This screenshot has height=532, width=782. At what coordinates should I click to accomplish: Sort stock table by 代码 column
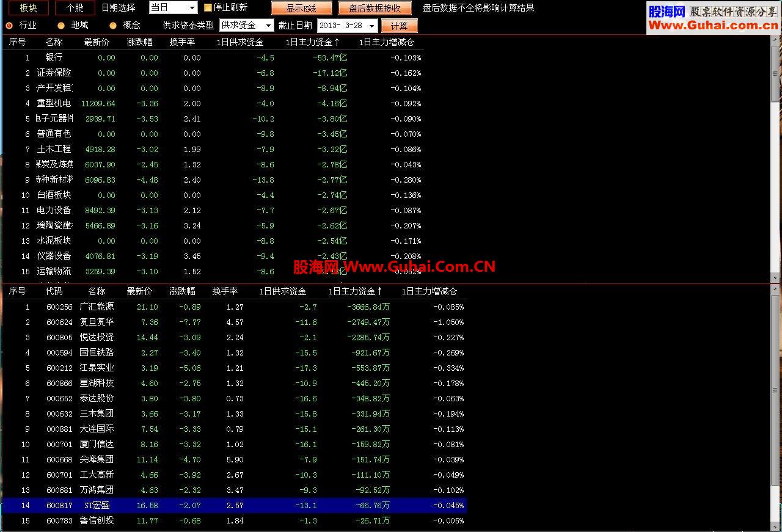point(54,291)
